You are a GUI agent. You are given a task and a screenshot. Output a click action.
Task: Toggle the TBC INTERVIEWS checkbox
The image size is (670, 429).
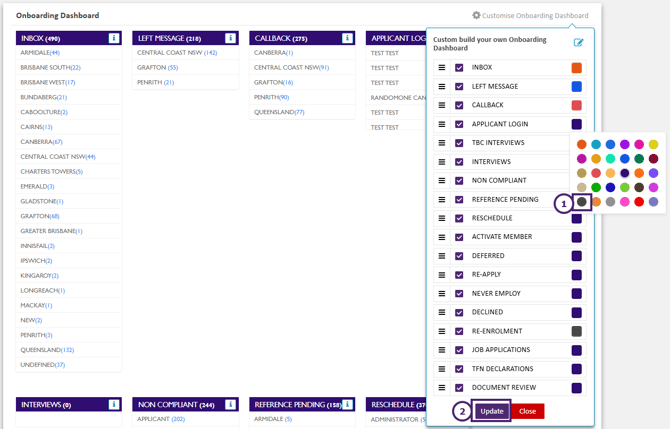tap(459, 143)
